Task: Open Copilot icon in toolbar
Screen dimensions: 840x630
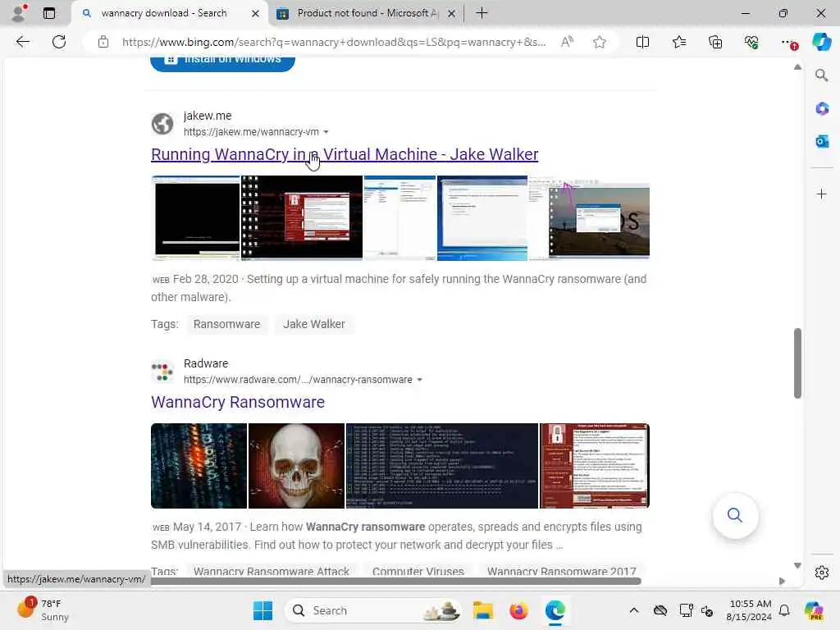Action: 821,42
